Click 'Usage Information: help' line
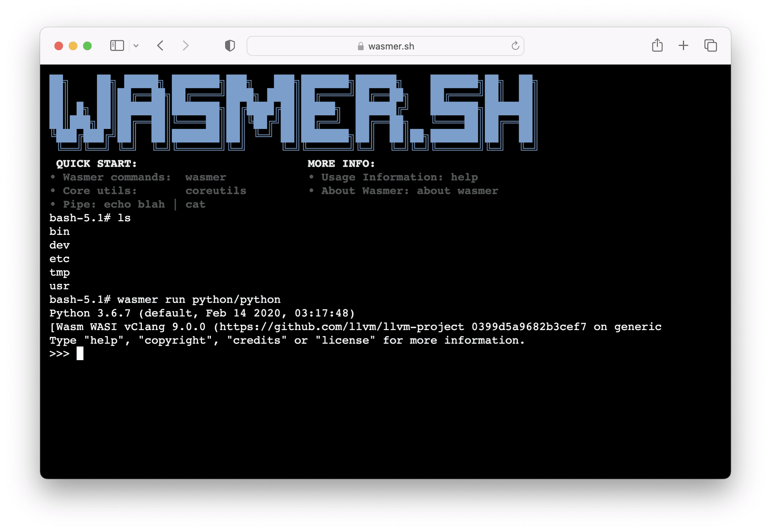Viewport: 771px width, 532px height. coord(400,177)
